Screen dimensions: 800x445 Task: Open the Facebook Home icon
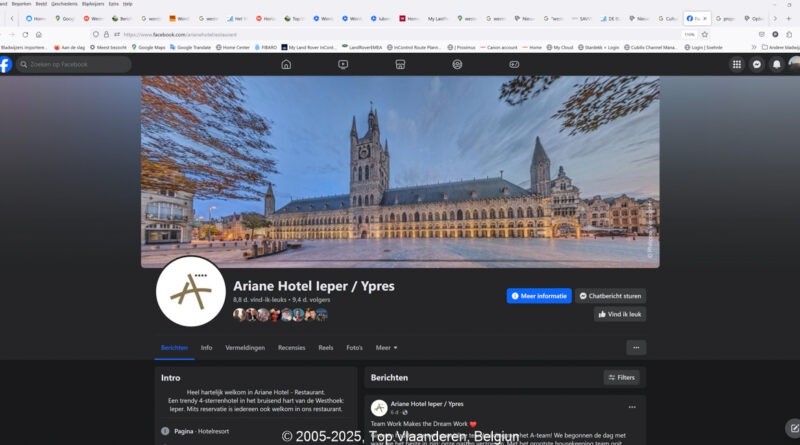point(286,64)
